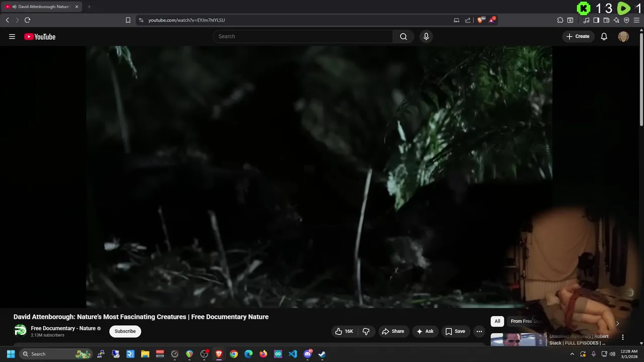Open the Leo AI sparkle icon
Image resolution: width=644 pixels, height=362 pixels.
tap(616, 20)
